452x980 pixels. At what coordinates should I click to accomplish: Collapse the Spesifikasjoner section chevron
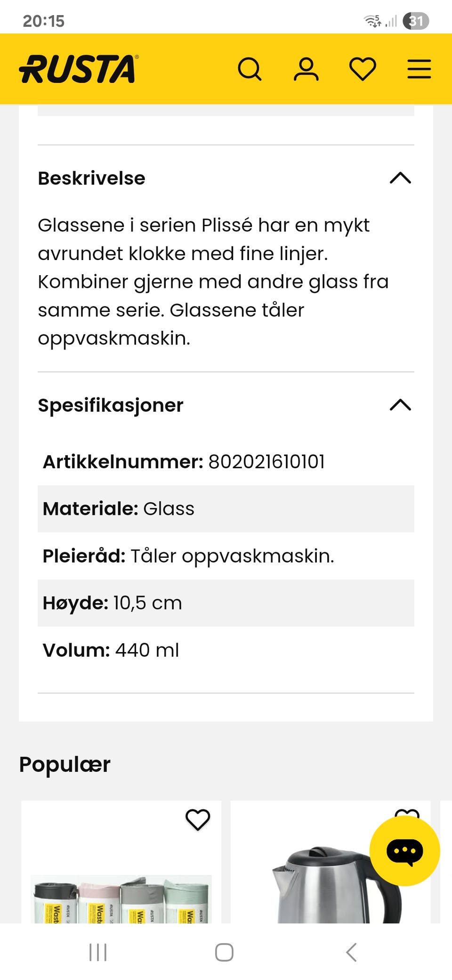coord(400,405)
